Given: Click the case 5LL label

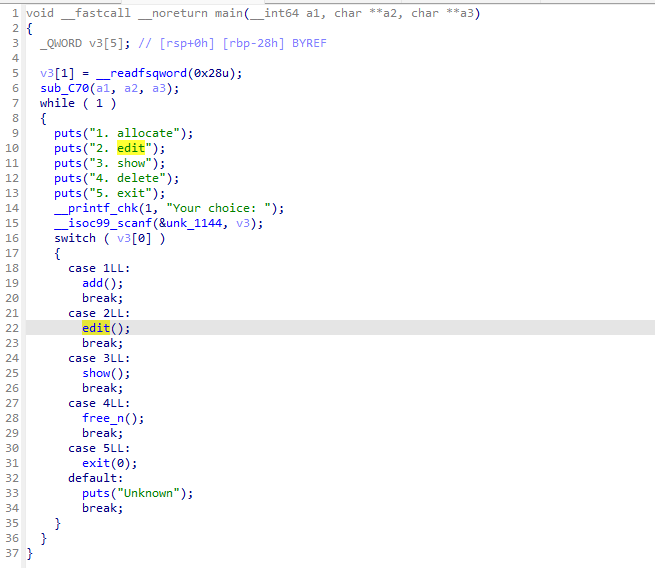Looking at the screenshot, I should tap(98, 448).
